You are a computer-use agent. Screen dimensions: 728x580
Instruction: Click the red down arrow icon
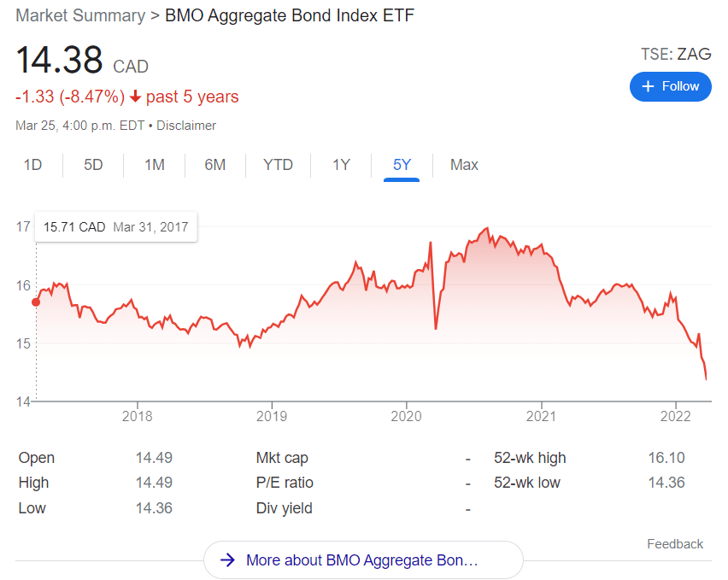click(x=135, y=97)
